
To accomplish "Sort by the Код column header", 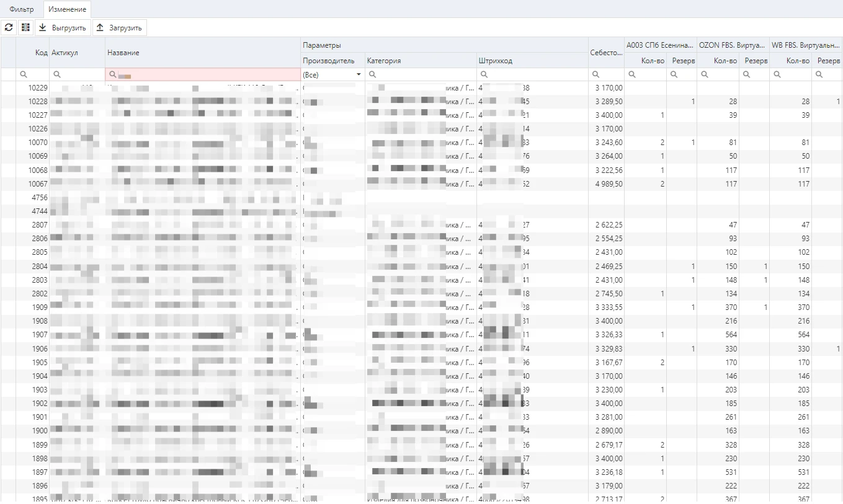I will pyautogui.click(x=41, y=53).
